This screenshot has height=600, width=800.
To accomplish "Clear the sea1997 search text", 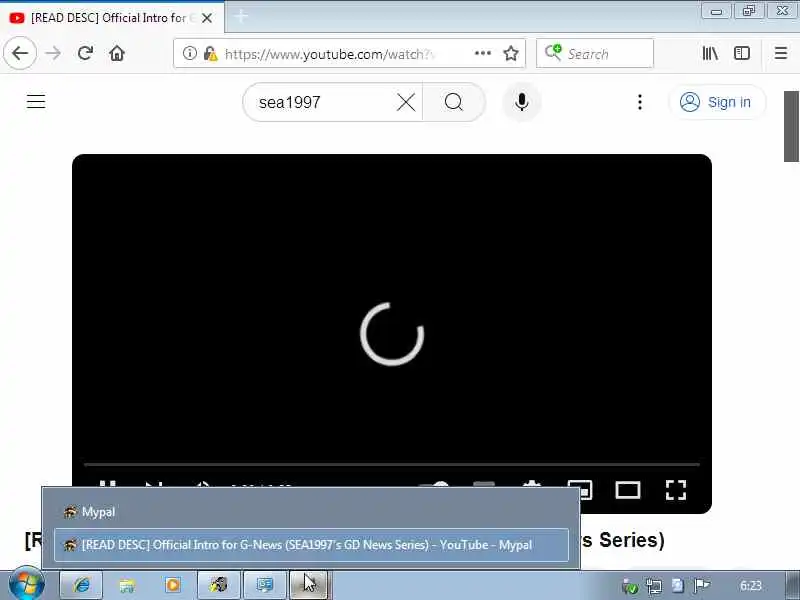I will pos(406,102).
